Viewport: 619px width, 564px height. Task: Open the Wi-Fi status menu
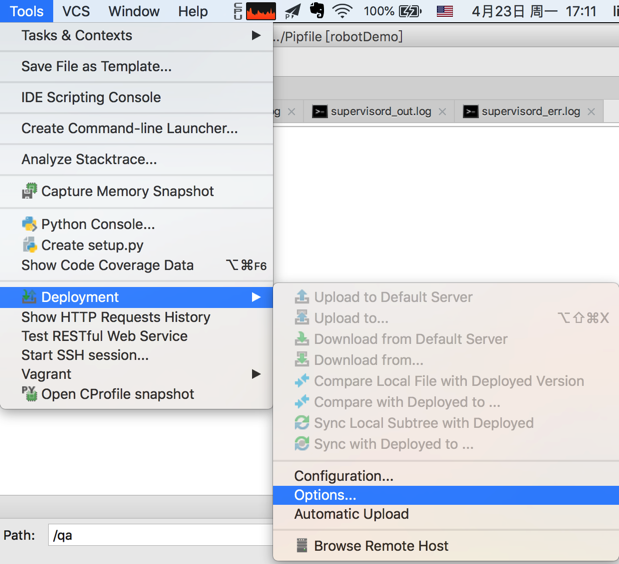[342, 11]
